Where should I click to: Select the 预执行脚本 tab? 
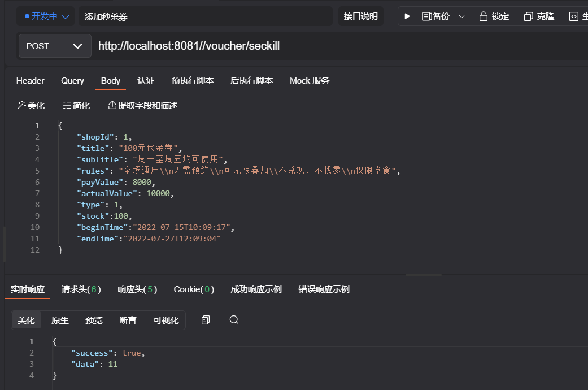point(192,81)
